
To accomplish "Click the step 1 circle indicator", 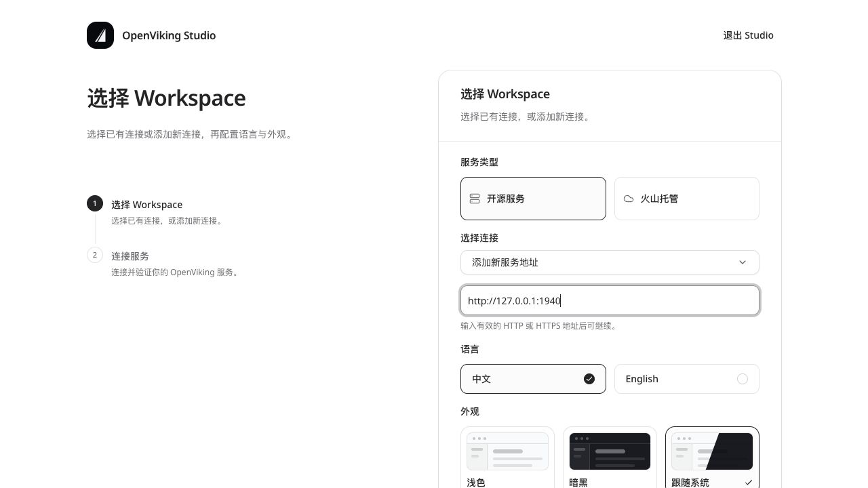I will click(x=95, y=203).
